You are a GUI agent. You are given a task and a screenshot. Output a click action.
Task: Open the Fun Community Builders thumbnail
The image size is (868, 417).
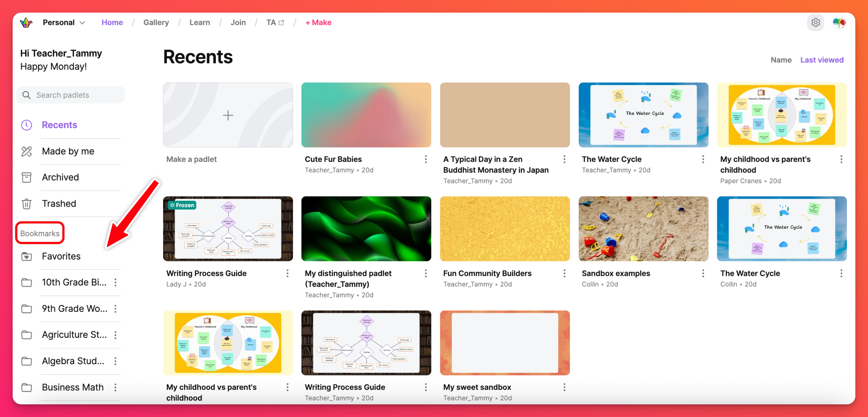[x=504, y=229]
